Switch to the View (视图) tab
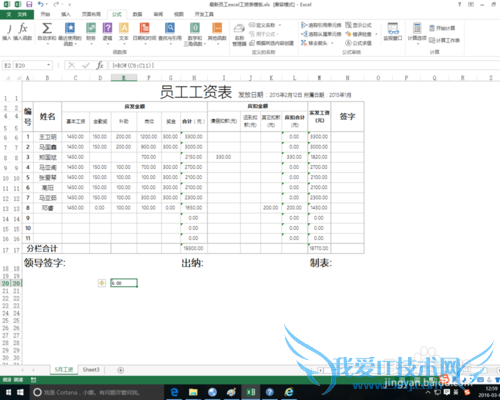This screenshot has width=500, height=400. 179,14
